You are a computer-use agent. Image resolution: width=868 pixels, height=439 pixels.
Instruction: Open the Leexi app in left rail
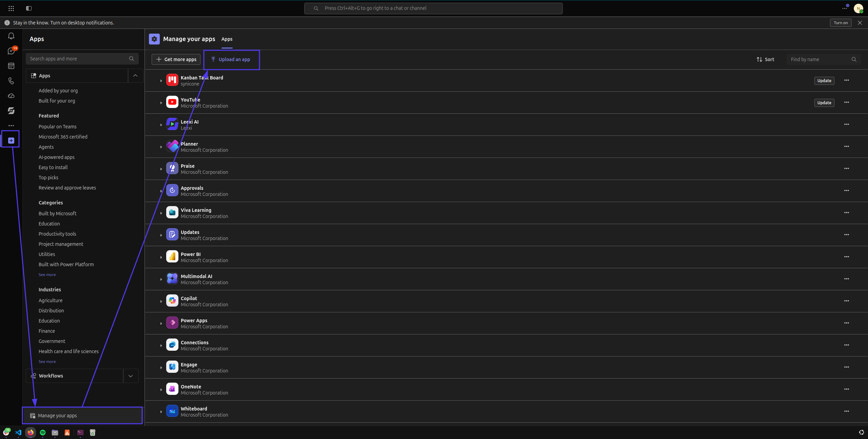pos(11,111)
